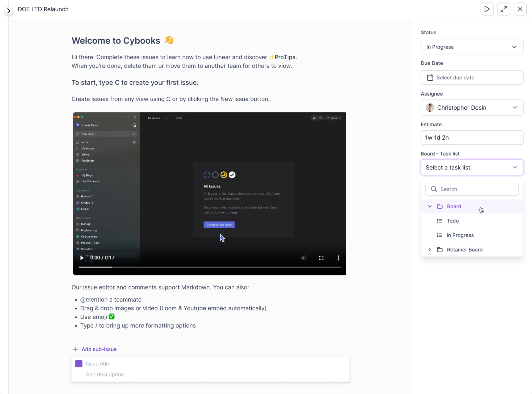Click the green check emoji
This screenshot has width=532, height=394.
[x=111, y=317]
